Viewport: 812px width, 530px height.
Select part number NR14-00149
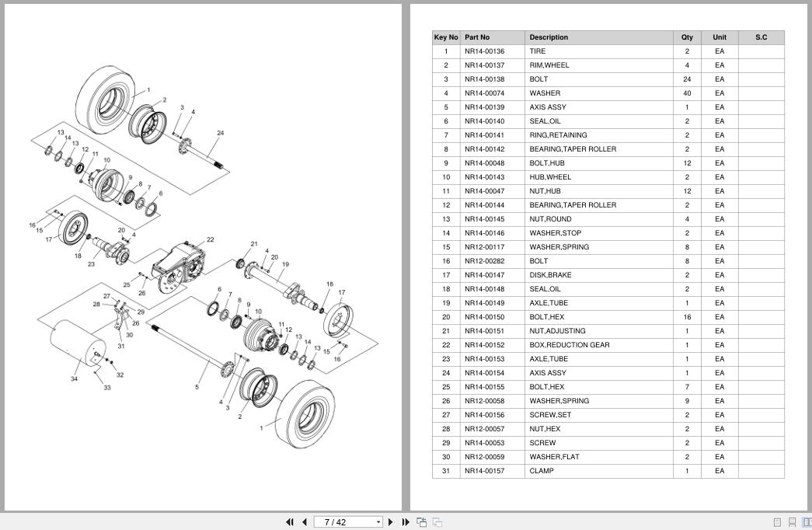(x=484, y=303)
